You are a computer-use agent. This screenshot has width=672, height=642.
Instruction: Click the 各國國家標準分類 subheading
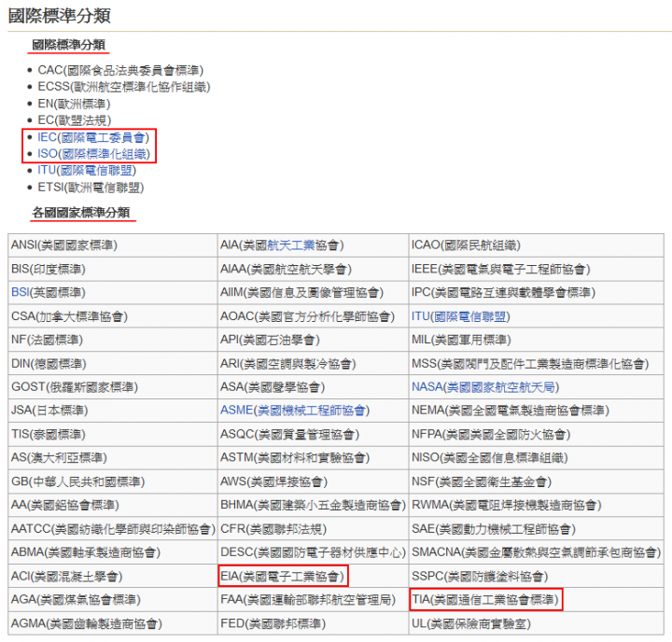pyautogui.click(x=81, y=212)
